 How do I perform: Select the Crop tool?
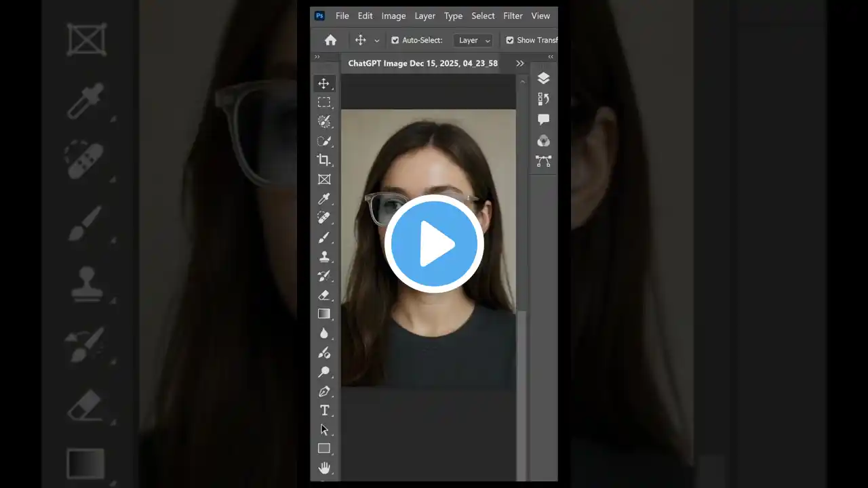coord(324,160)
